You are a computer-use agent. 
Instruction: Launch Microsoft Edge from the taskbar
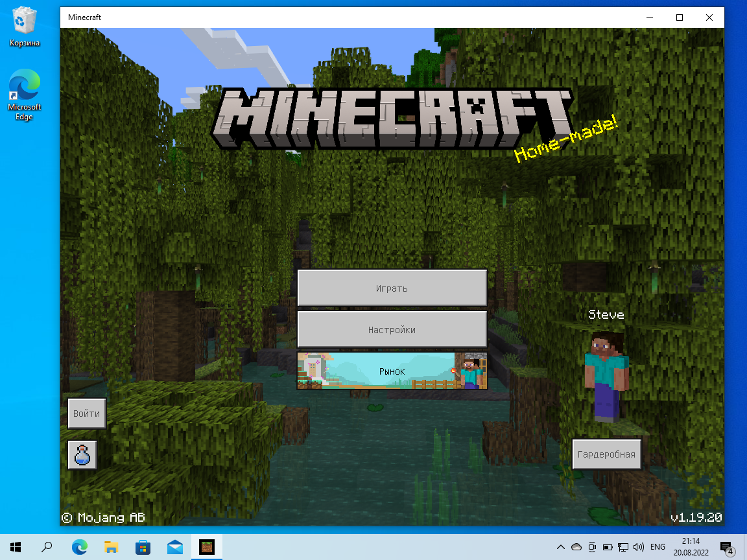point(80,546)
